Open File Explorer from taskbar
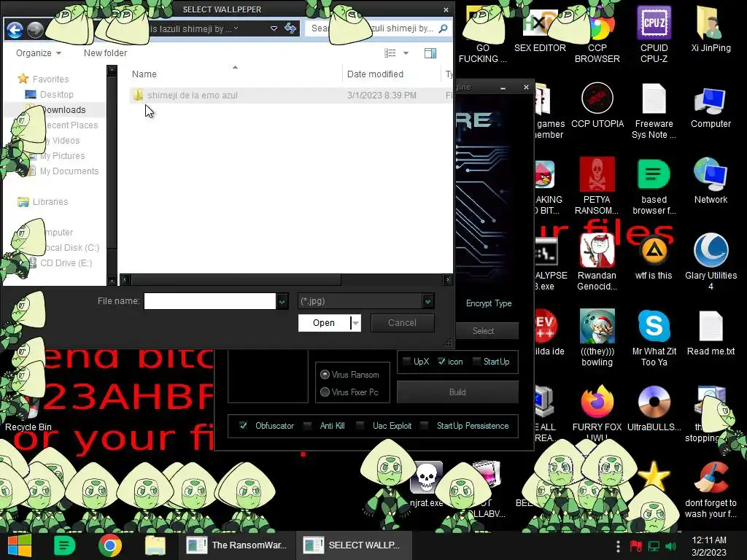Screen dimensions: 747x560 [155, 545]
